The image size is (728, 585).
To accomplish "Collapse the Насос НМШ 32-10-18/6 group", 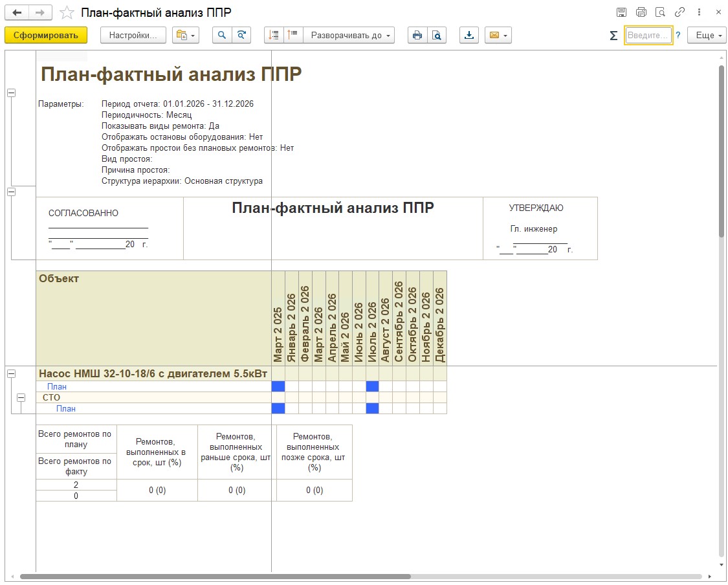I will 12,373.
